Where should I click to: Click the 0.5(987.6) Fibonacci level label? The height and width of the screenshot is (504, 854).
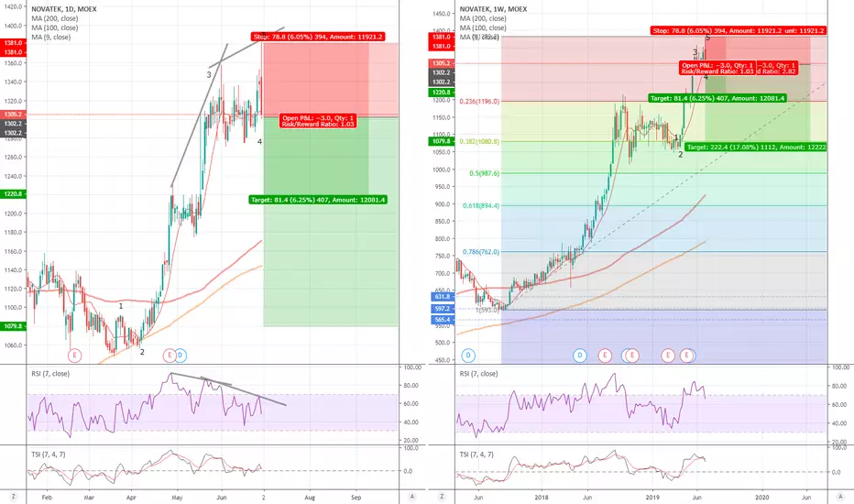coord(484,173)
